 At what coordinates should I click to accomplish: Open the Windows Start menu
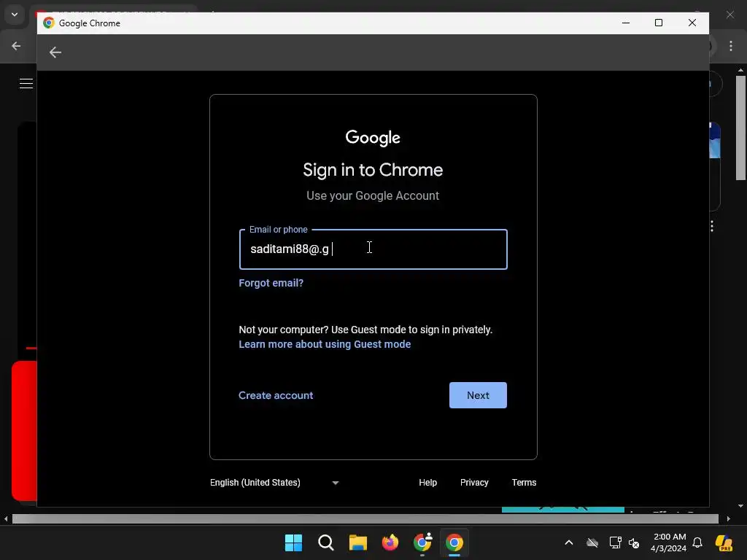click(293, 542)
